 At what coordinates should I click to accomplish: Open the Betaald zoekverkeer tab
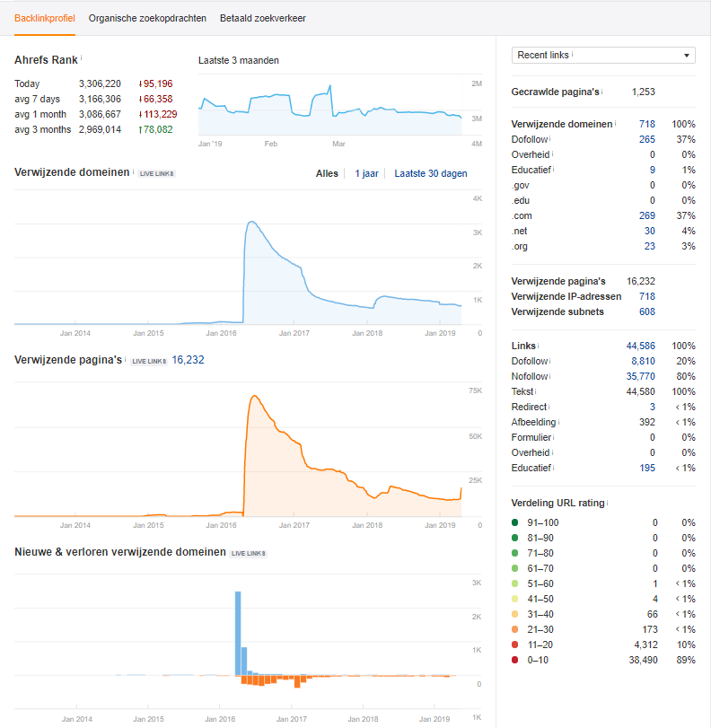tap(263, 18)
